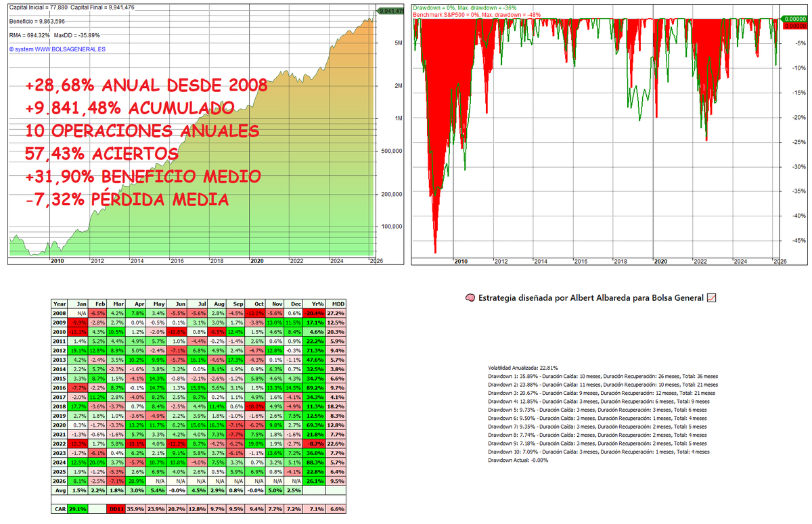Click the '57,43% ACIERTOS' line
This screenshot has width=812, height=524.
pyautogui.click(x=101, y=154)
